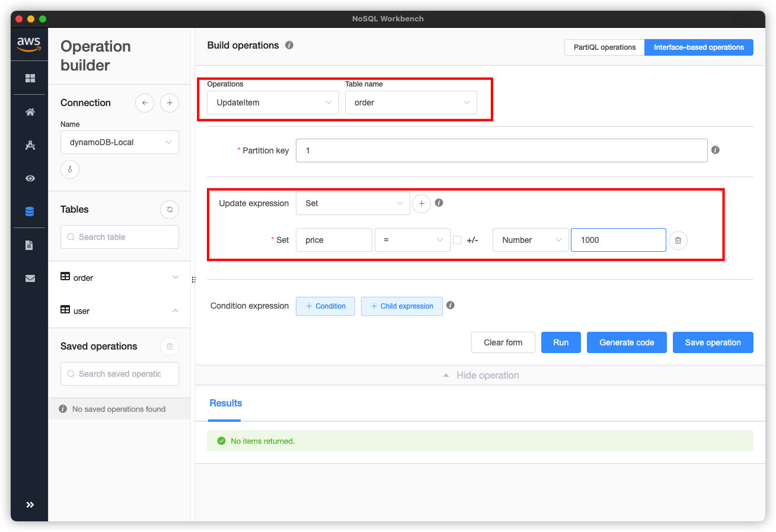Click the Search table field

point(120,237)
